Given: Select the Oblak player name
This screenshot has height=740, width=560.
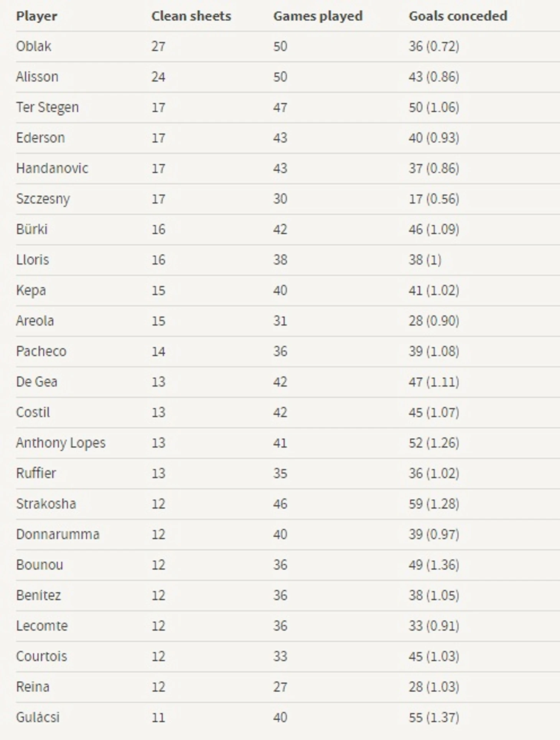Looking at the screenshot, I should pos(34,46).
